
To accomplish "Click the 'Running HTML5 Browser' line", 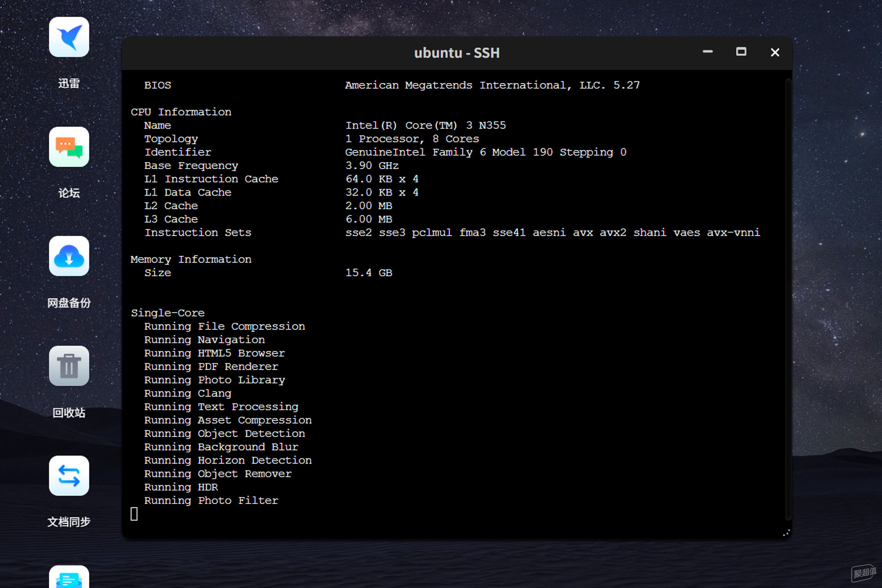I will [x=215, y=353].
